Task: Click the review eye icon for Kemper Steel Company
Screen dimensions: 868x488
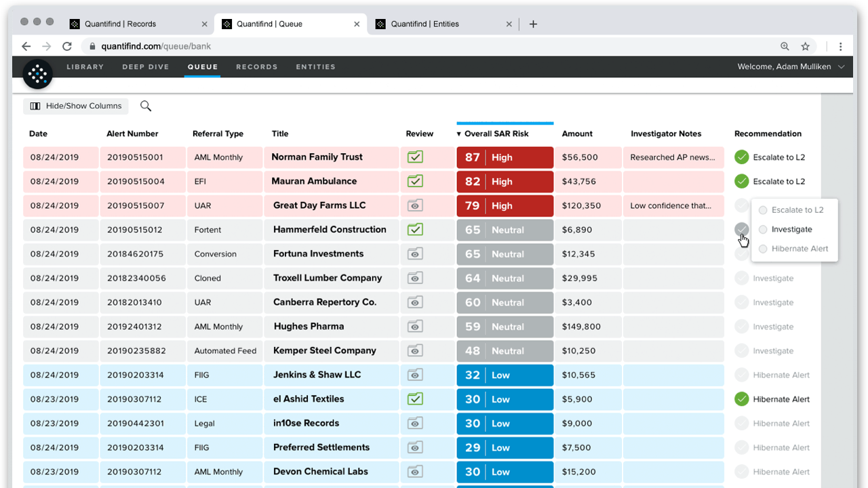Action: (415, 350)
